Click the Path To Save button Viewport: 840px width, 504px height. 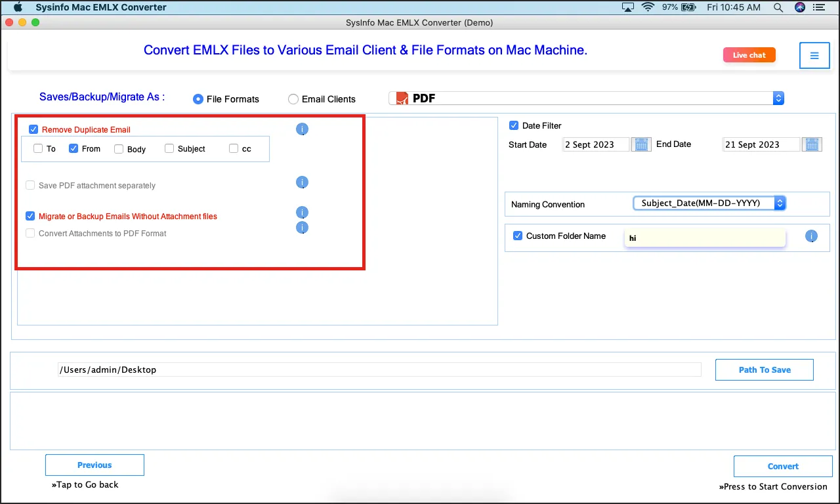[x=765, y=369]
